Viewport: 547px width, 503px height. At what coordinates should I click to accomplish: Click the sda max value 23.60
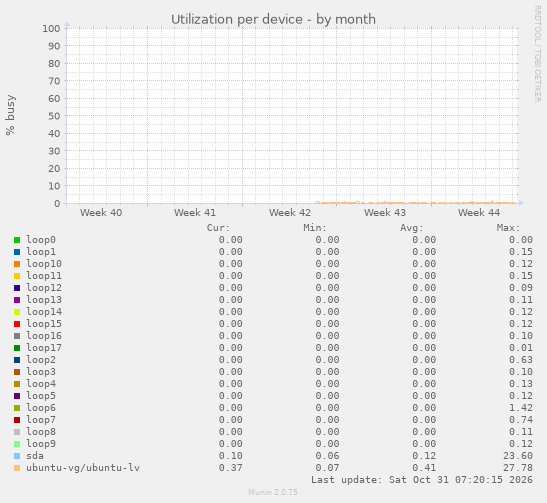[518, 456]
